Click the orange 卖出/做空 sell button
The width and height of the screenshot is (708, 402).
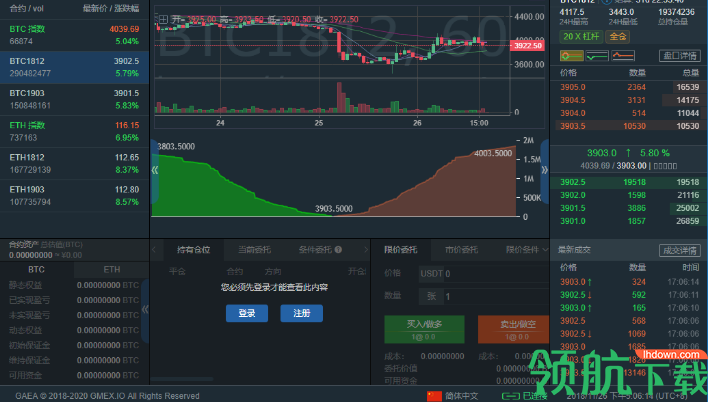click(x=515, y=329)
